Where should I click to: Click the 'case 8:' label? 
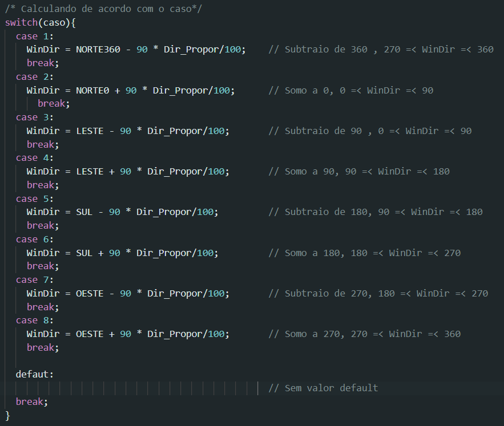click(35, 320)
